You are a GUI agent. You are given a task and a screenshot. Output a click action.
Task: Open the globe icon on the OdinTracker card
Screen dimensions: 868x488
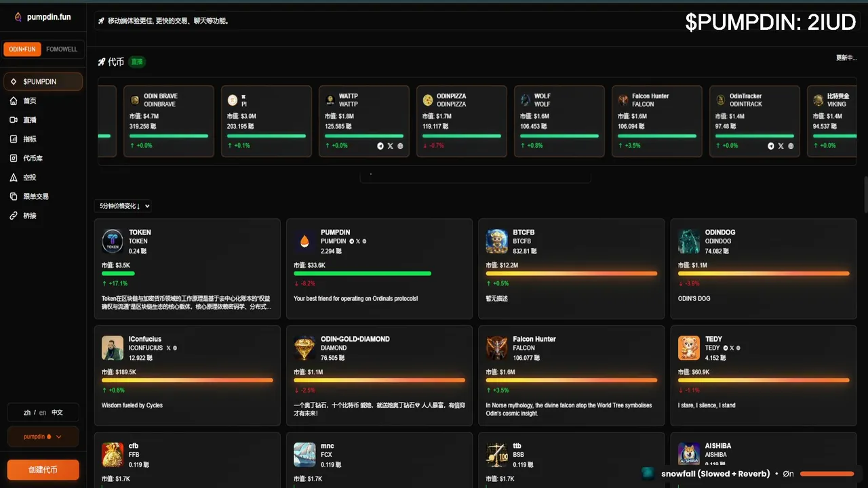pyautogui.click(x=791, y=146)
